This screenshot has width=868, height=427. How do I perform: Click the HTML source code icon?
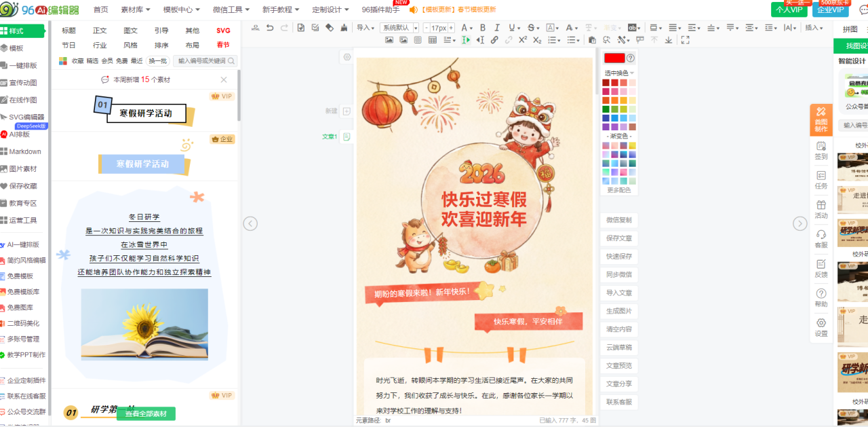point(255,28)
